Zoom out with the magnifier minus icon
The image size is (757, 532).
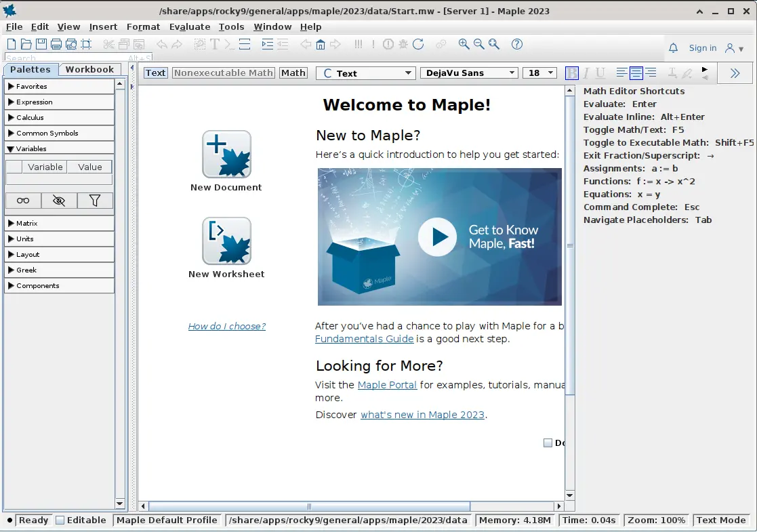[479, 45]
